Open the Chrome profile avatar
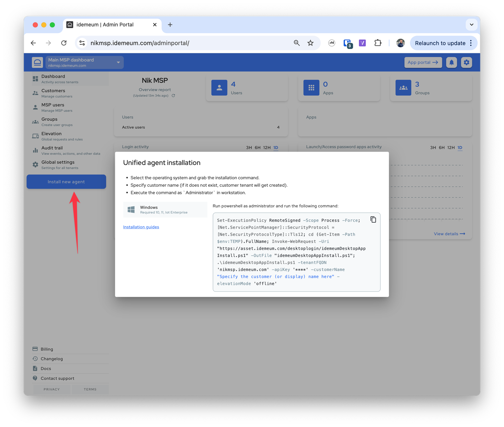The image size is (504, 427). coord(400,43)
